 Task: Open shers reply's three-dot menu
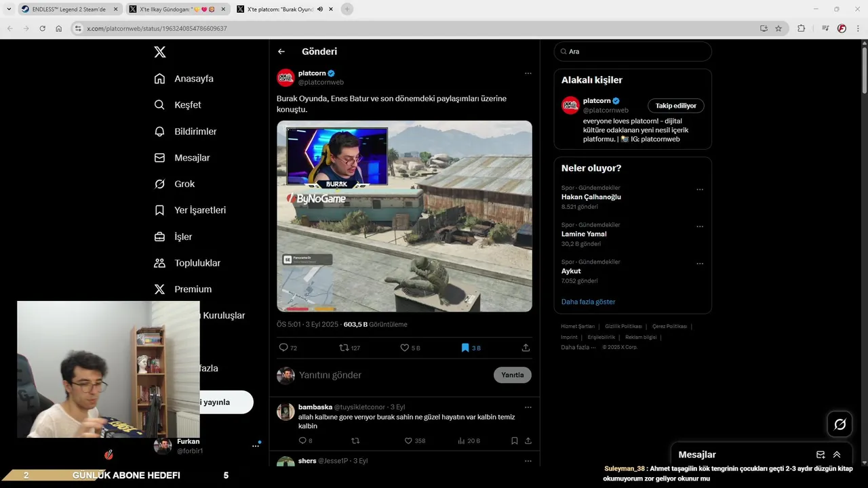pos(528,461)
